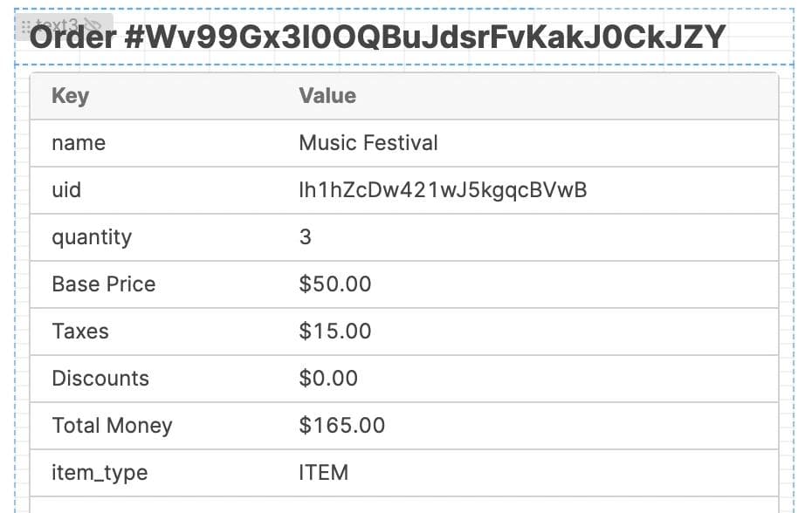Image resolution: width=812 pixels, height=513 pixels.
Task: Click the Key column header
Action: point(71,96)
